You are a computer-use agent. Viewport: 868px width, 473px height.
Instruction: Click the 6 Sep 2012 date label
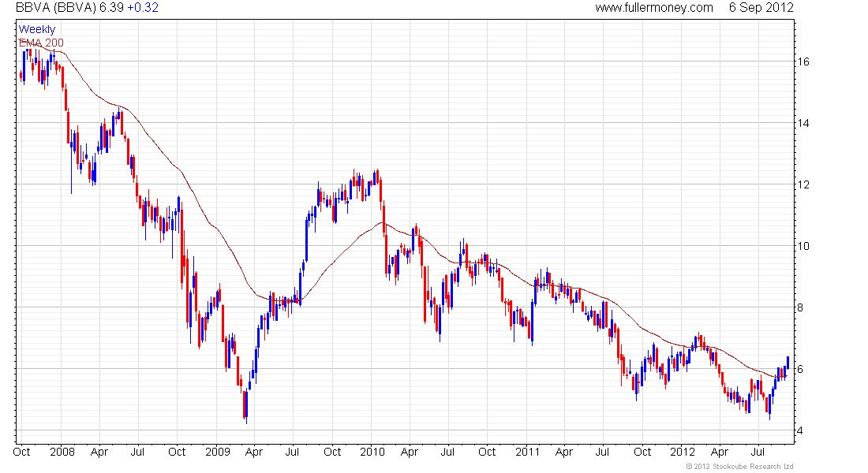click(x=761, y=8)
